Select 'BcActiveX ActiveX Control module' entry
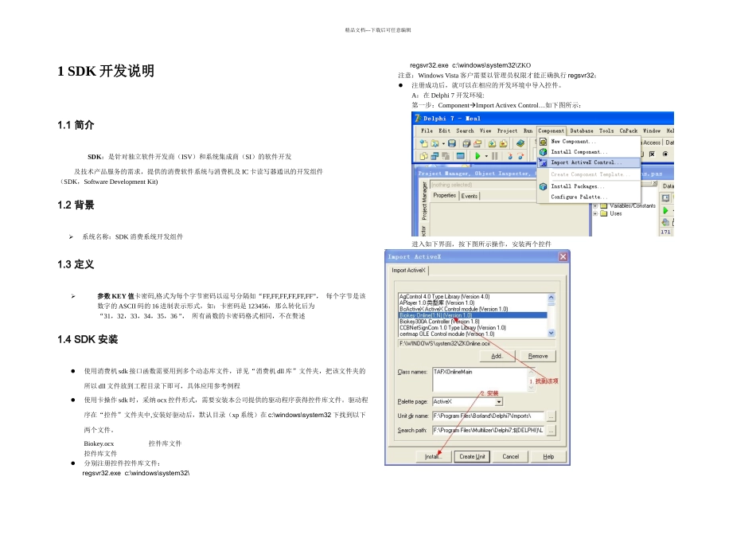The height and width of the screenshot is (535, 756). (473, 309)
